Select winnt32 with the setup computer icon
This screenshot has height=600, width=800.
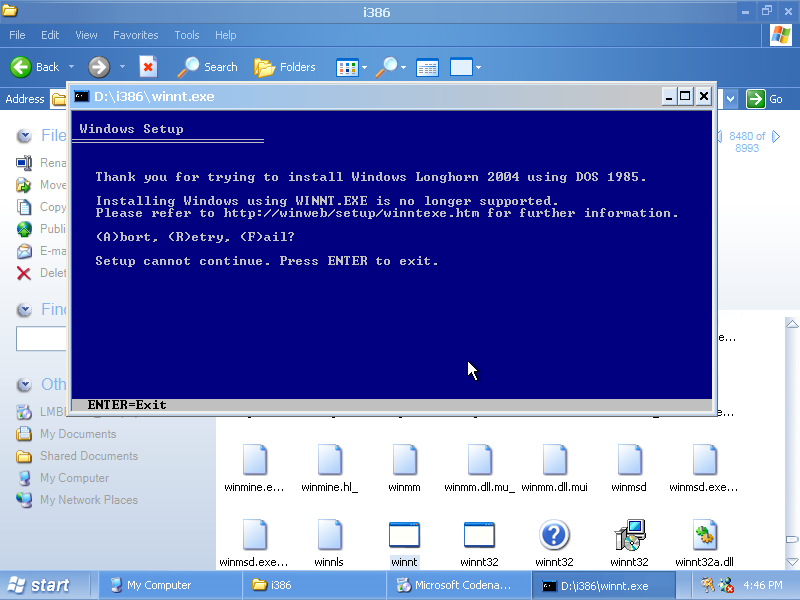(x=630, y=535)
